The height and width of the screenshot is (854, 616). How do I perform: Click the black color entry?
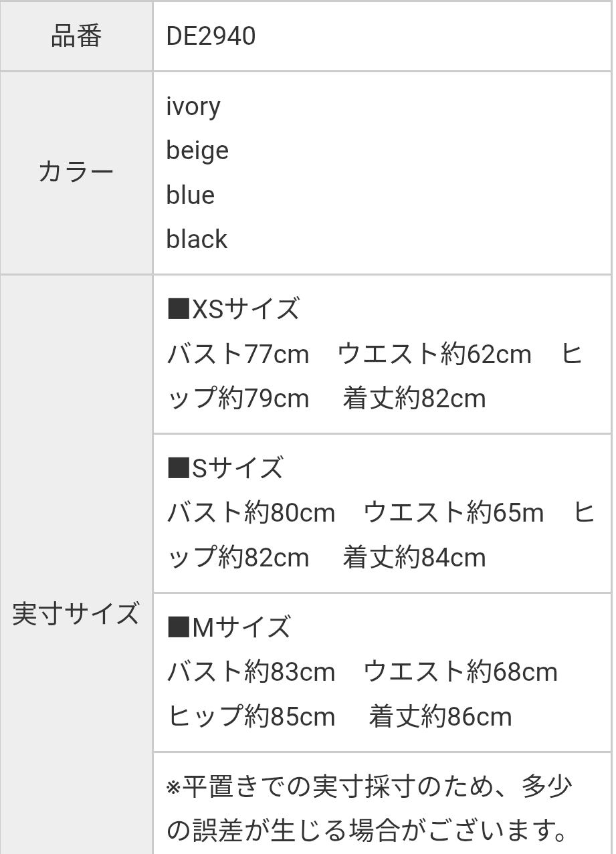(x=197, y=239)
